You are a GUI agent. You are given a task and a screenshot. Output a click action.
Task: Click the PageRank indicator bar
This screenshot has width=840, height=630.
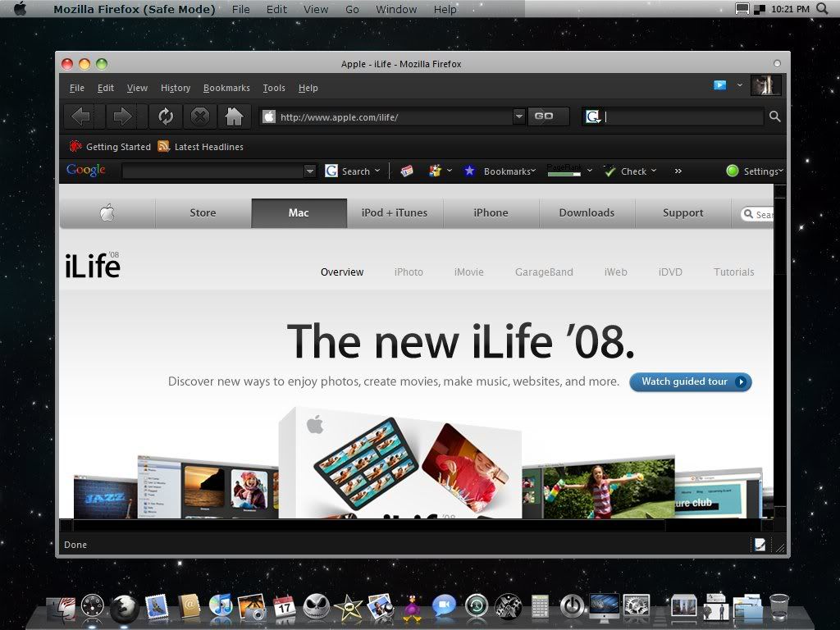click(564, 171)
